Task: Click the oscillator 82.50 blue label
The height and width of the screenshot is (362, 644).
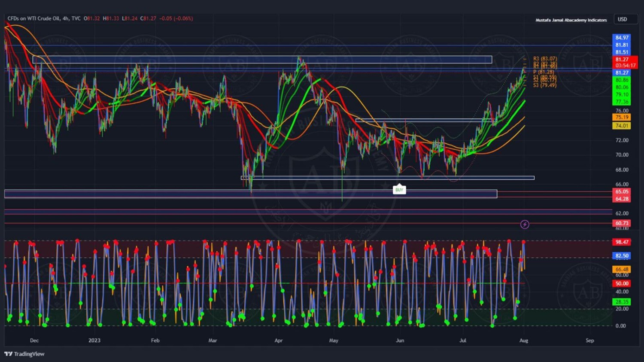Action: pos(622,256)
